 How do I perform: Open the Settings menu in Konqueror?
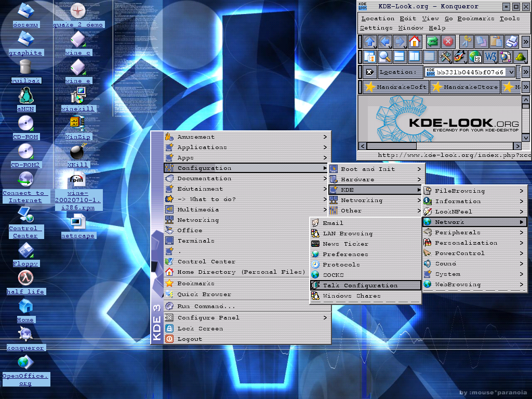click(x=376, y=28)
